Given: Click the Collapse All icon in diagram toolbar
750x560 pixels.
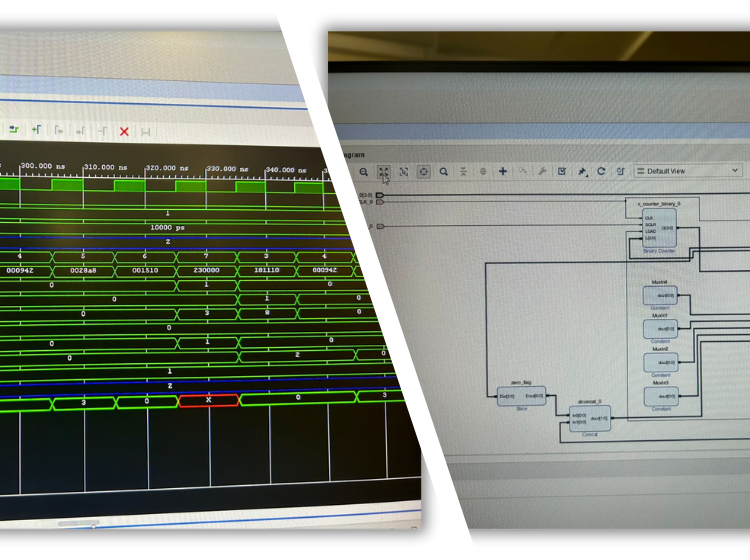Looking at the screenshot, I should (463, 171).
